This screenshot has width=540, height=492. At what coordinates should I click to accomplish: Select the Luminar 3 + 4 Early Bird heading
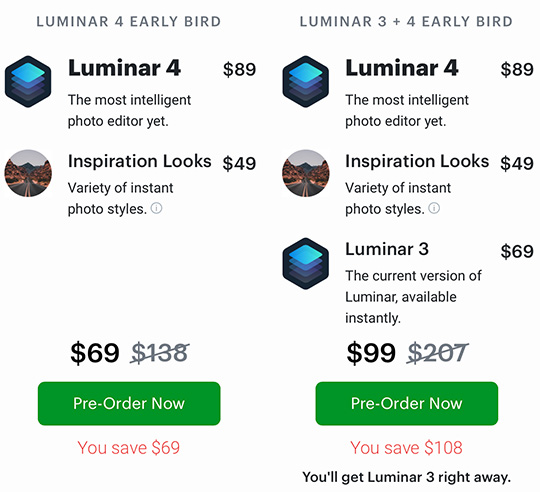pos(406,22)
